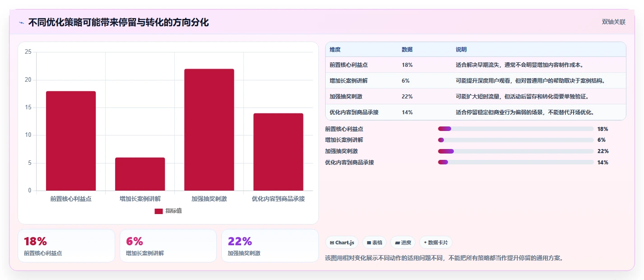Click the 22% label beside progress bar
644x280 pixels.
coord(603,151)
